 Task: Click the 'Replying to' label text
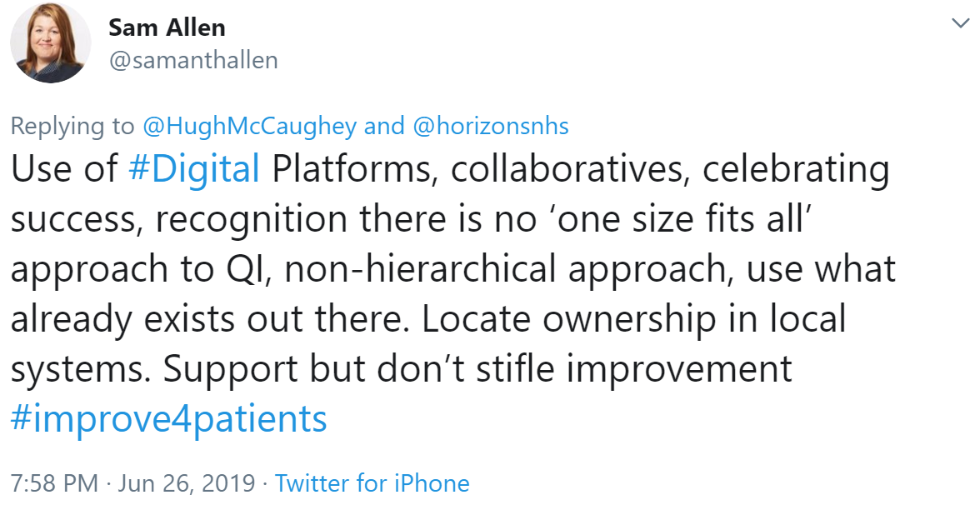pos(72,126)
